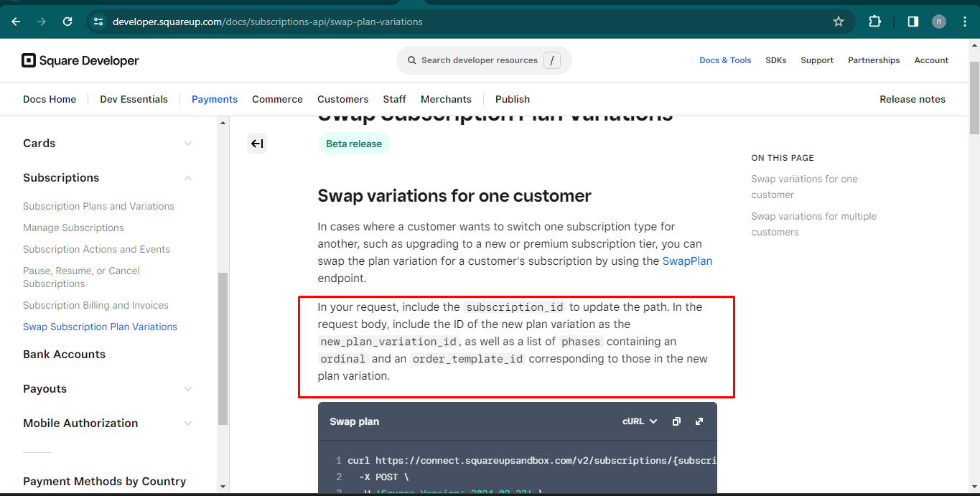
Task: Open the Chrome three-dot menu
Action: pos(965,22)
